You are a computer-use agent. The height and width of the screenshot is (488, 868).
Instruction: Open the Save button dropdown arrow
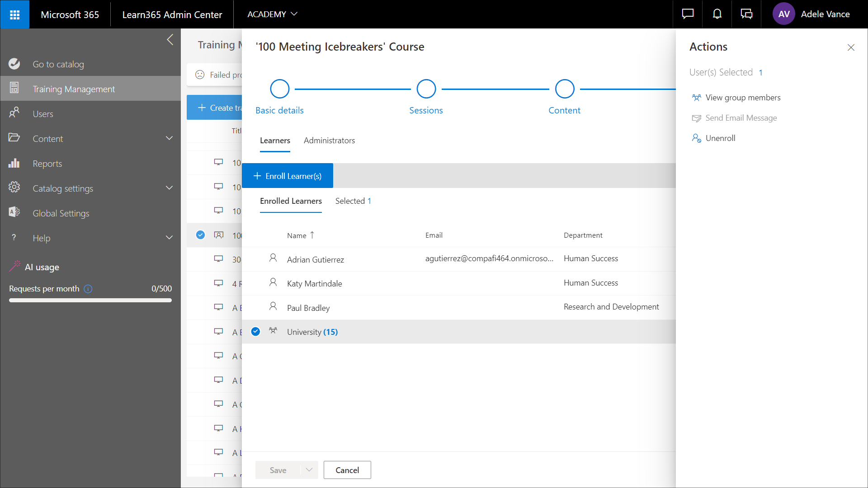coord(309,470)
